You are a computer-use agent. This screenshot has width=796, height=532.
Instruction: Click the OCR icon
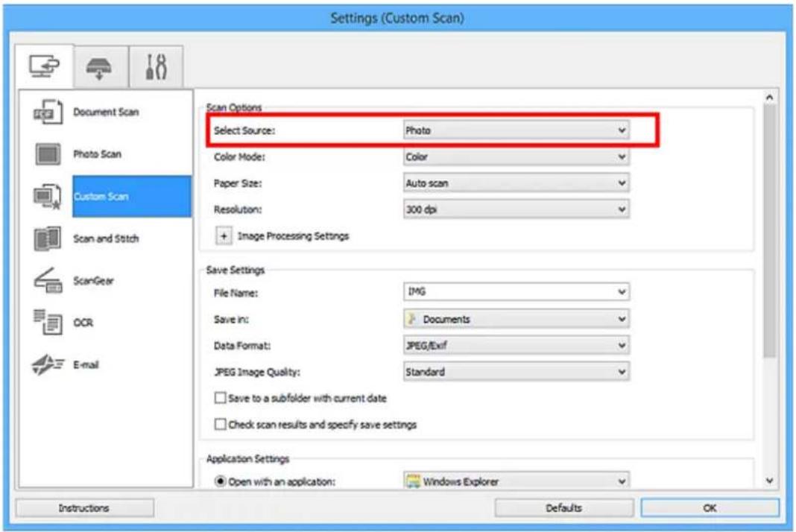point(48,323)
